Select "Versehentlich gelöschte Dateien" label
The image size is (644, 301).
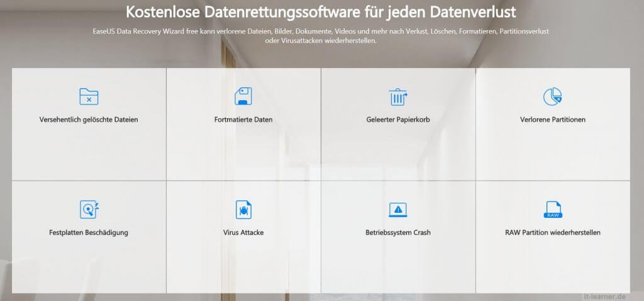click(89, 120)
